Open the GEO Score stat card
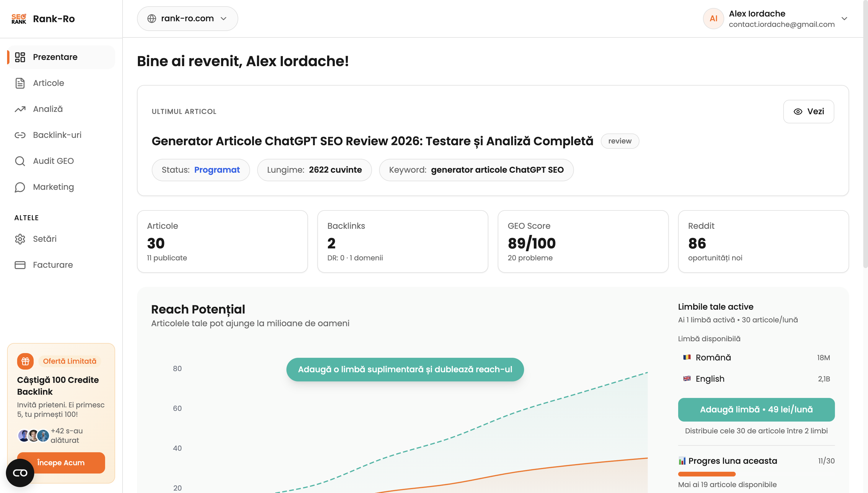 coord(583,241)
